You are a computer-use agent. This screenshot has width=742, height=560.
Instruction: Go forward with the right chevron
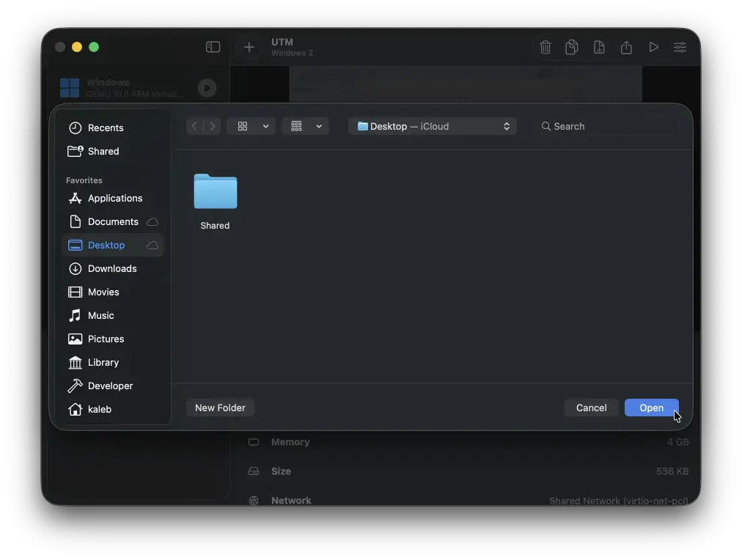213,126
